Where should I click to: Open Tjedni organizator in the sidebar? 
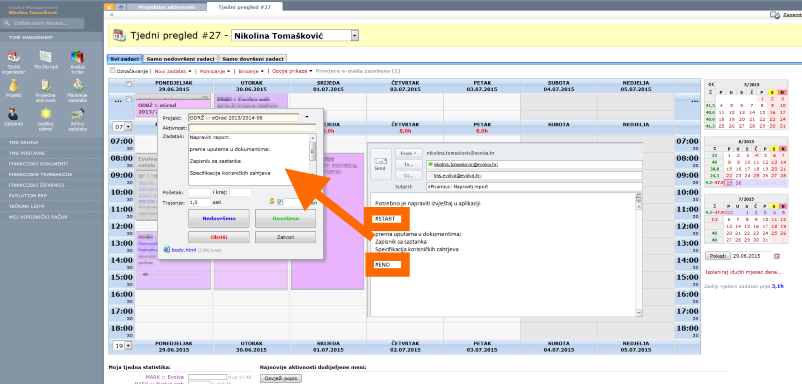tap(13, 57)
